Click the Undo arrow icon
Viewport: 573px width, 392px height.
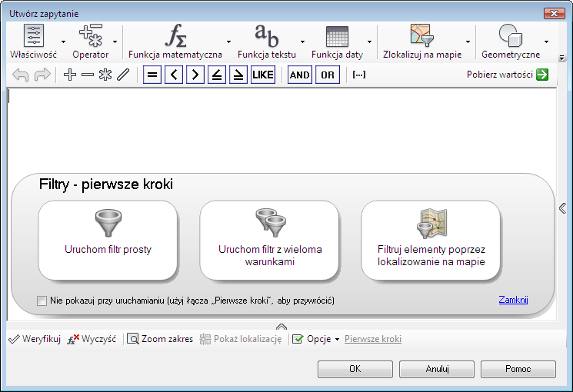[21, 75]
